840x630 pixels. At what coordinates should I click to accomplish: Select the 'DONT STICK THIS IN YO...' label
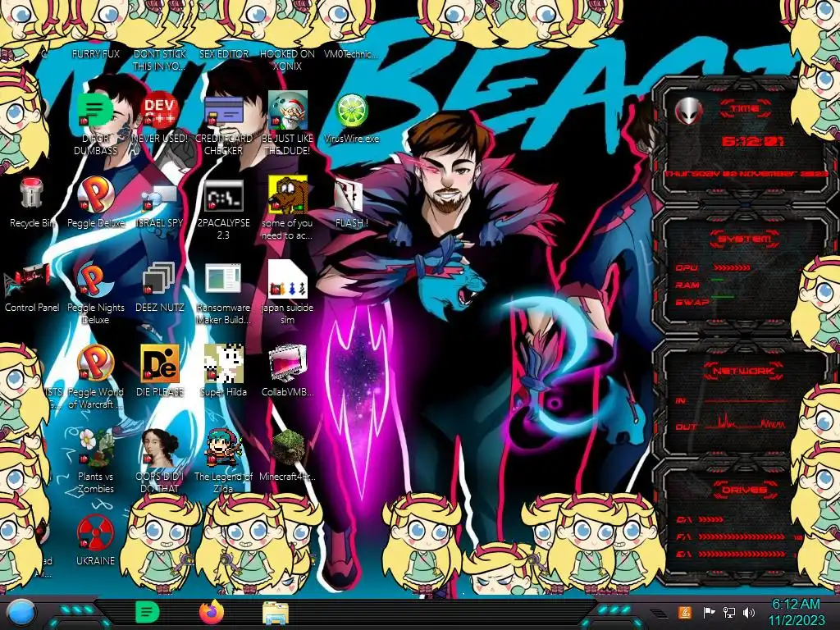coord(160,60)
